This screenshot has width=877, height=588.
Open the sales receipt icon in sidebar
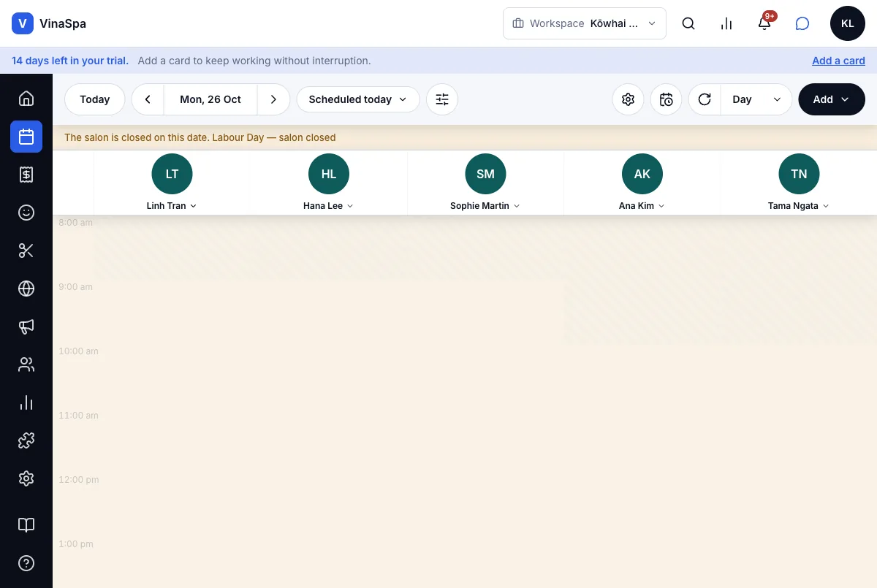[26, 175]
